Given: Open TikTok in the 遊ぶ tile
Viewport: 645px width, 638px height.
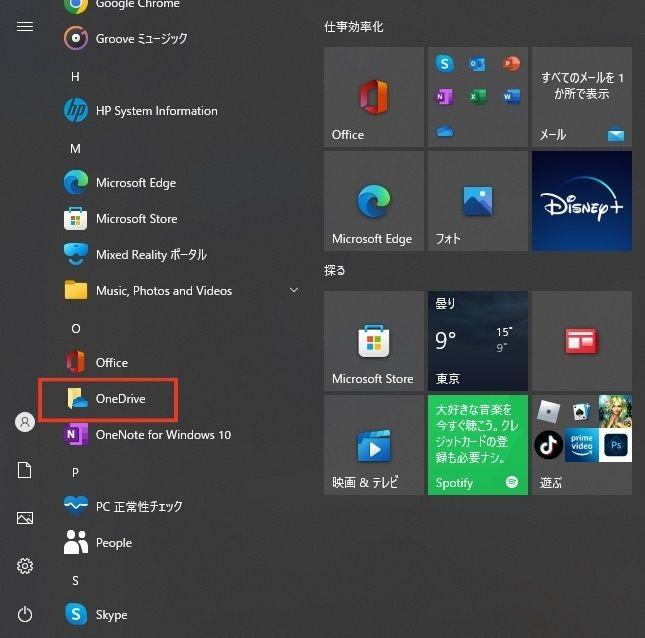Looking at the screenshot, I should (x=549, y=445).
